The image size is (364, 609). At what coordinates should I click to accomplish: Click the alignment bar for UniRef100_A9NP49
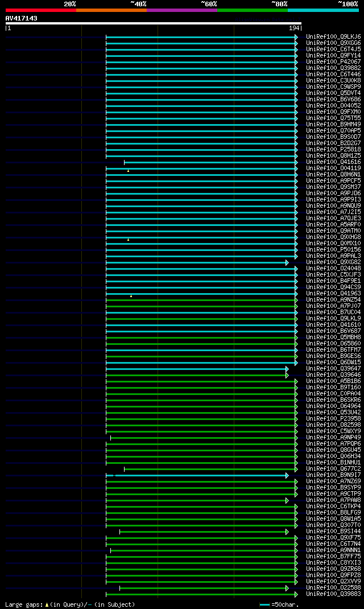203,438
